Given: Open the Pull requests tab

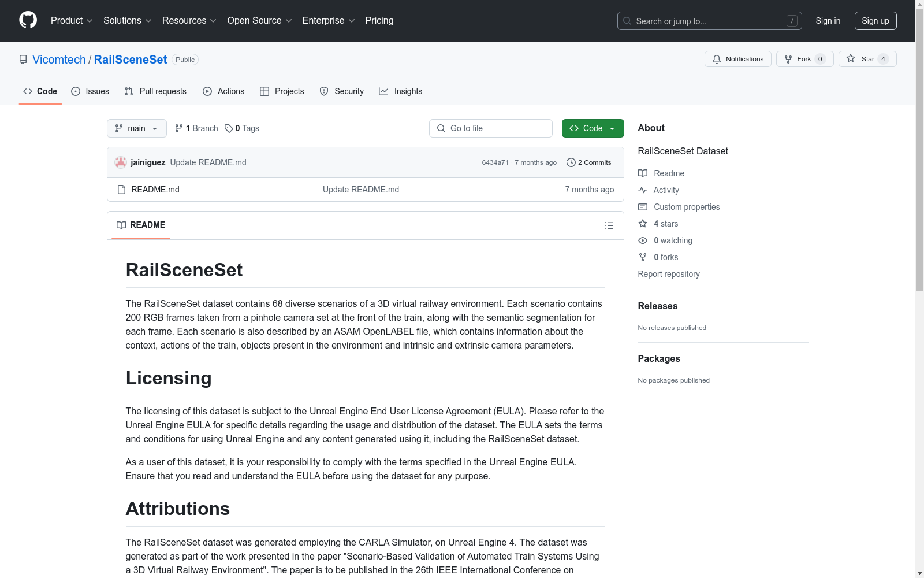Looking at the screenshot, I should [155, 91].
